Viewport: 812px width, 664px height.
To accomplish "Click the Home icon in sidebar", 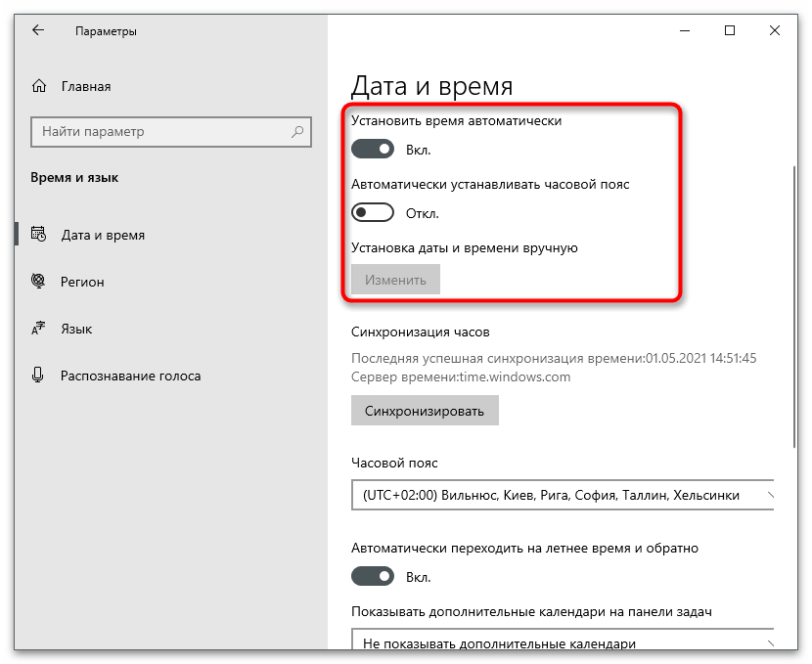I will click(39, 86).
